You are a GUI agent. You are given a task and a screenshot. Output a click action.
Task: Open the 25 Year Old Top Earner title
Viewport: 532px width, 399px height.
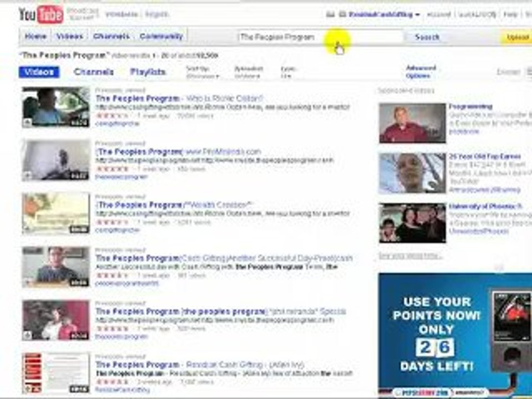coord(485,156)
